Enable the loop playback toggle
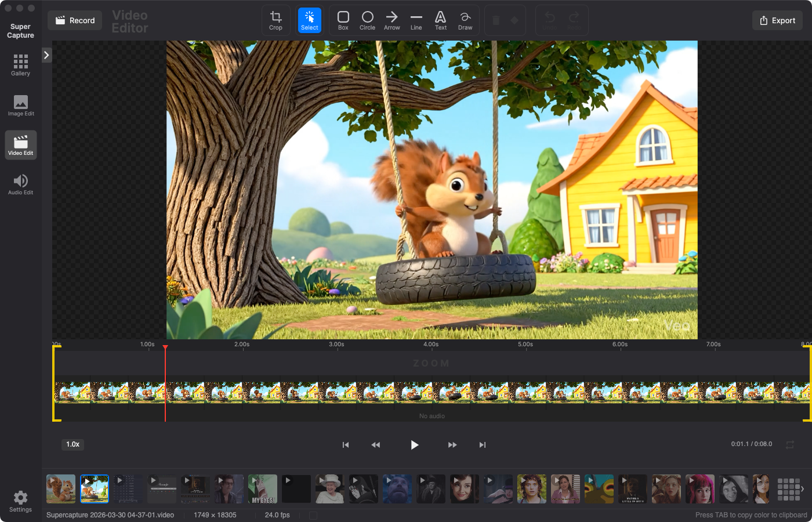The height and width of the screenshot is (522, 812). pyautogui.click(x=790, y=444)
